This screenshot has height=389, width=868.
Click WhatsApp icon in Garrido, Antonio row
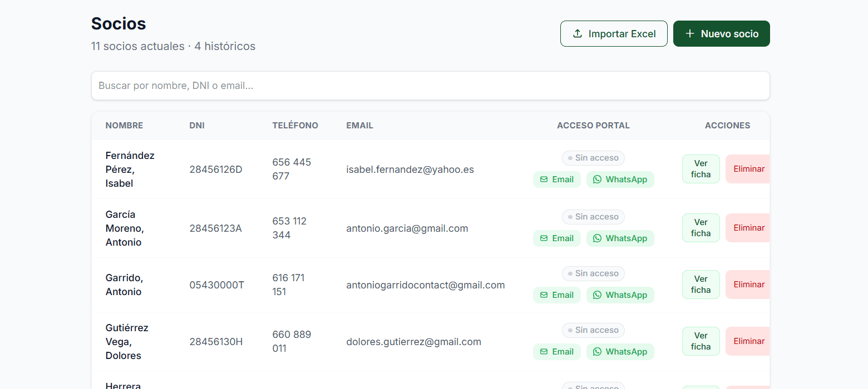point(597,295)
